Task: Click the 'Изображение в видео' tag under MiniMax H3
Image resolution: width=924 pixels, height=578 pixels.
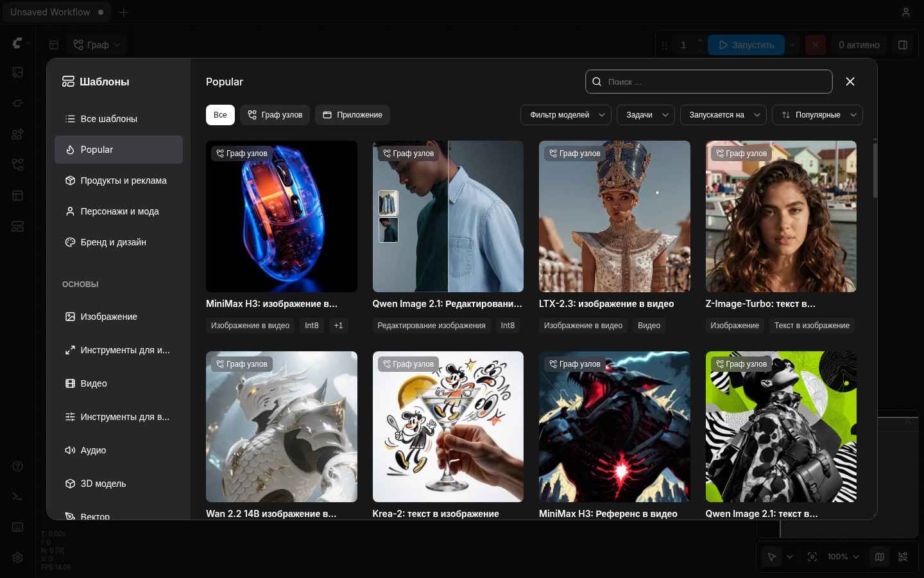Action: tap(250, 326)
